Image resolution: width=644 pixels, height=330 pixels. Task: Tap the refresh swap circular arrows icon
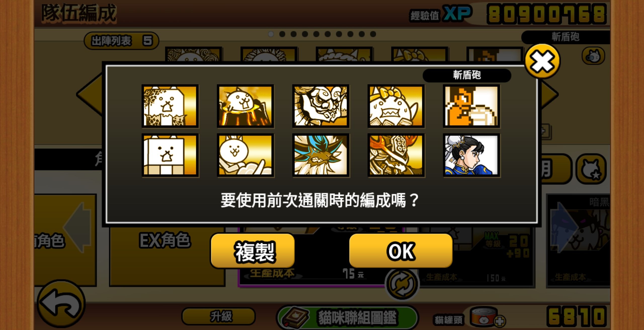[x=402, y=284]
